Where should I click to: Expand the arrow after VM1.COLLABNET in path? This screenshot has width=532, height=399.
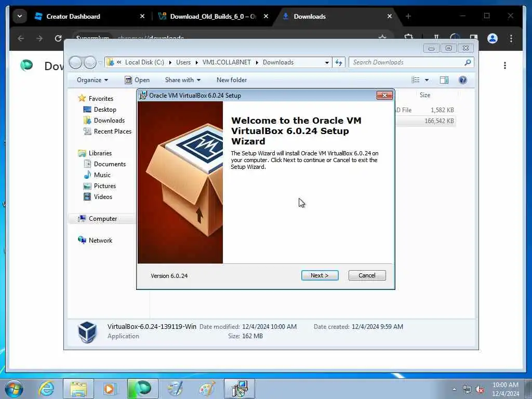tap(257, 62)
